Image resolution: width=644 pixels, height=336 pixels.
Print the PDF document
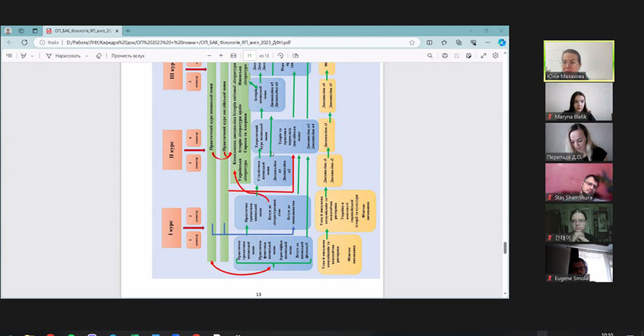click(x=444, y=55)
